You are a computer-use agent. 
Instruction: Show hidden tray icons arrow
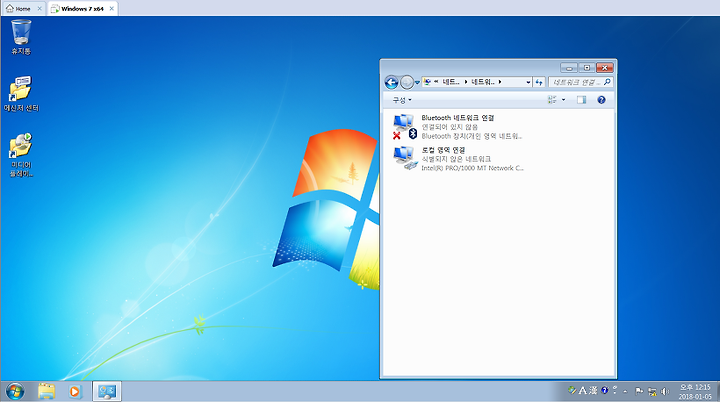click(x=625, y=392)
